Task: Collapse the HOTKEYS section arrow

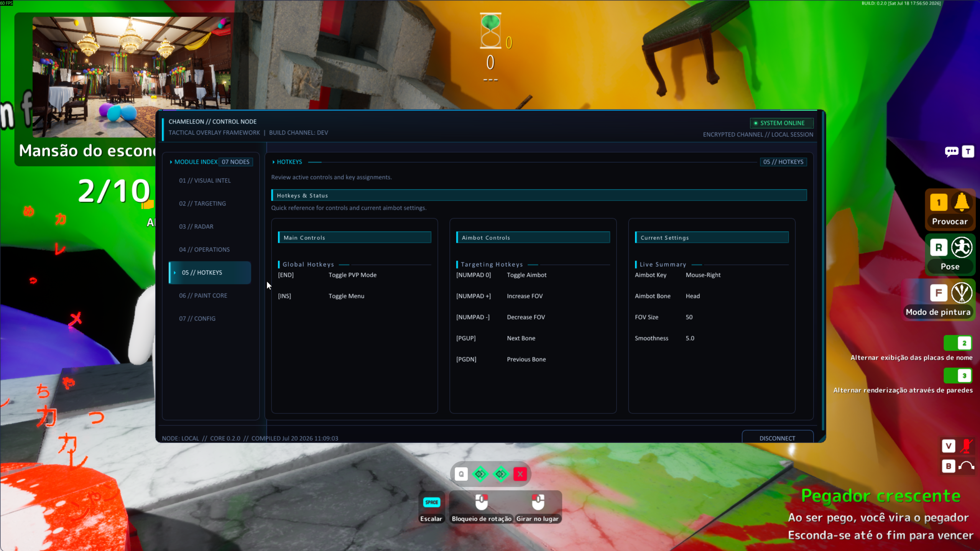Action: click(x=273, y=162)
